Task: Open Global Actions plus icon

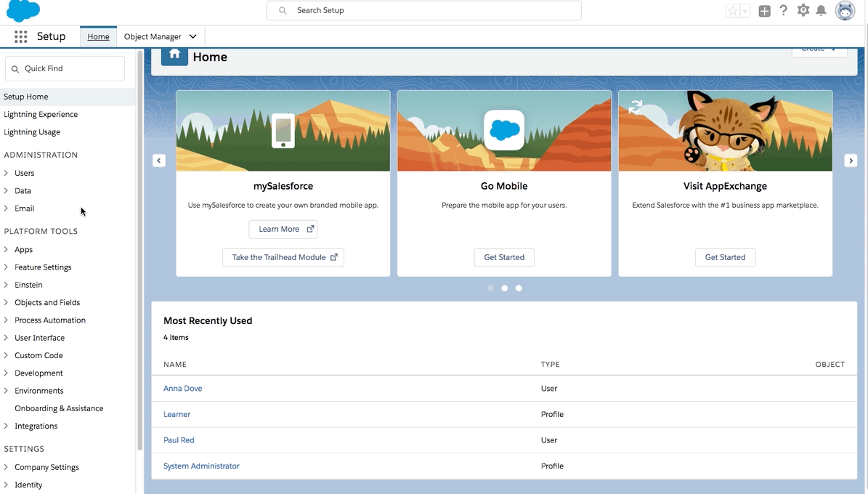Action: point(764,10)
